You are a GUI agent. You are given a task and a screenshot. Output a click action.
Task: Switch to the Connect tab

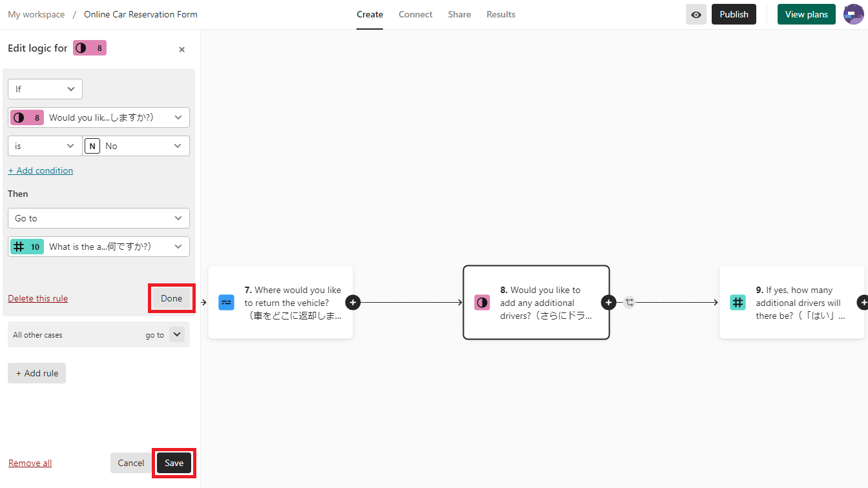(x=415, y=14)
